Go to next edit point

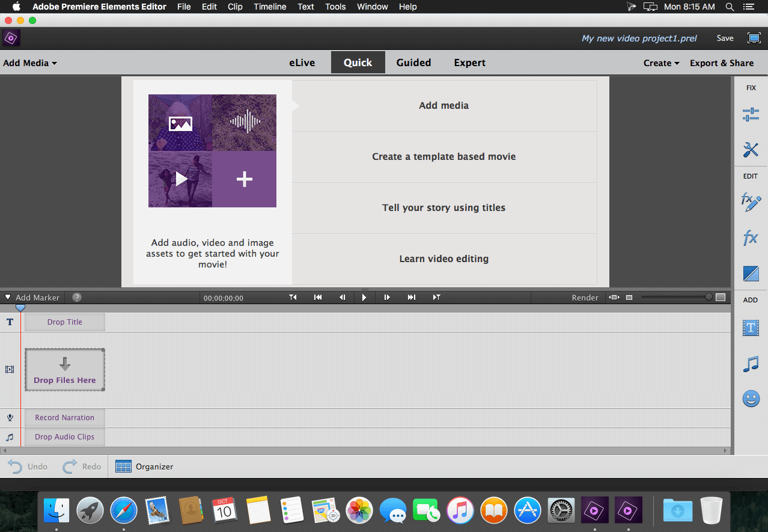(x=436, y=297)
